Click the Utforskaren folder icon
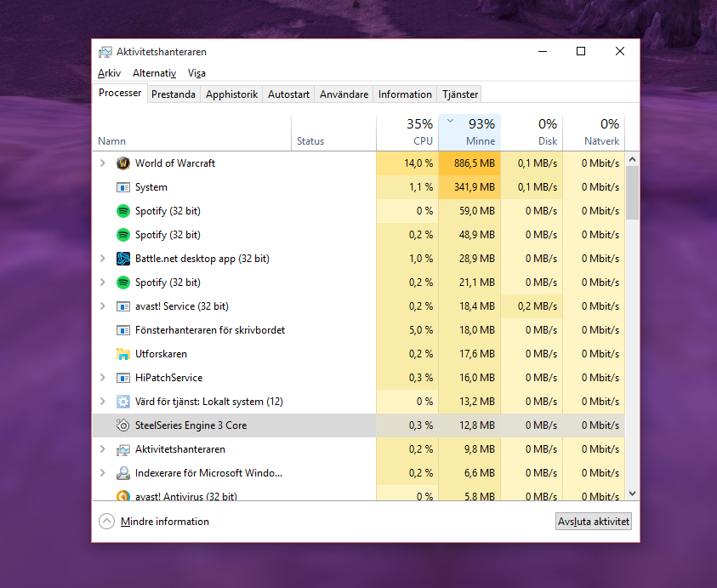This screenshot has width=717, height=588. click(x=123, y=354)
